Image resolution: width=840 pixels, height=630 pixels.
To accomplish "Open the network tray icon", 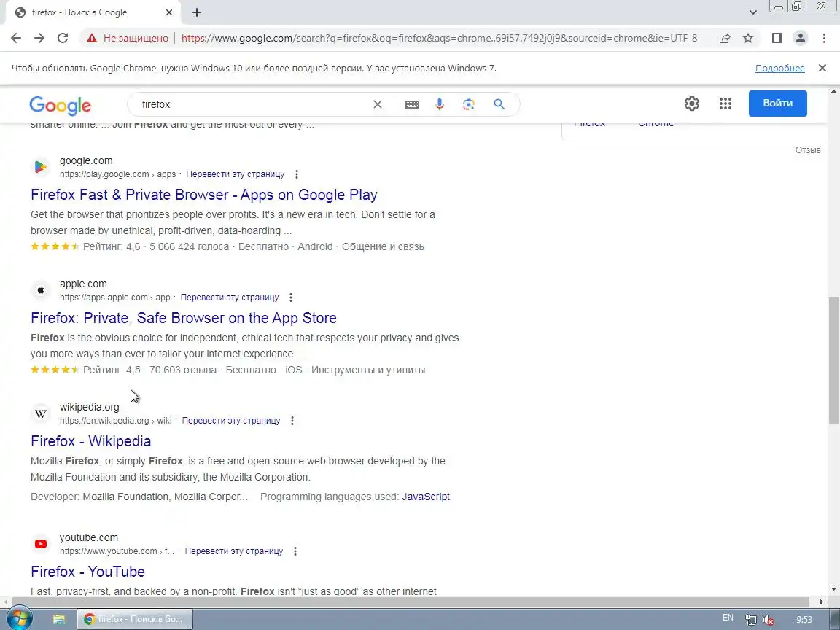I will (x=751, y=620).
